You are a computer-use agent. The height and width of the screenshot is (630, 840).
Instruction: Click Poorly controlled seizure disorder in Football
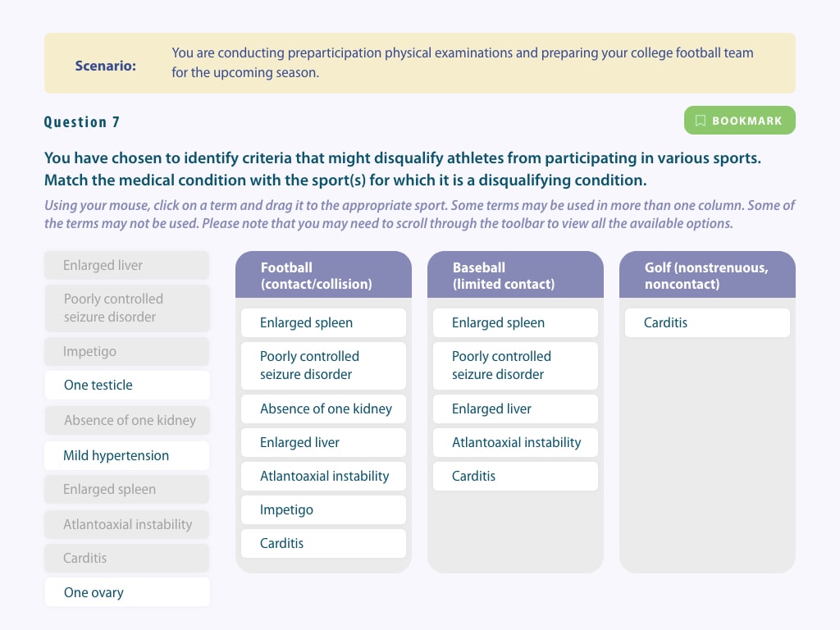pos(323,365)
